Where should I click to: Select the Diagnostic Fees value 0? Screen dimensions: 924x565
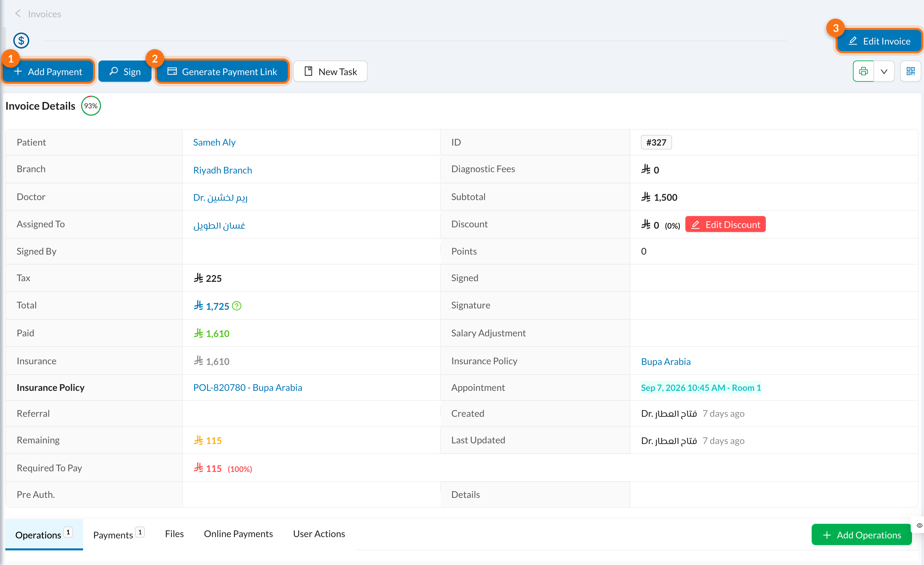pos(650,169)
